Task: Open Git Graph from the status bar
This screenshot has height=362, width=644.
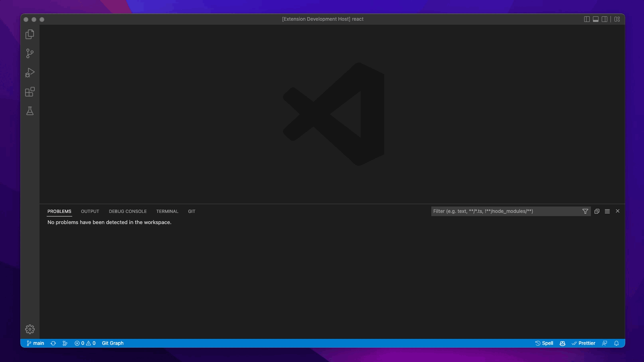Action: 113,343
